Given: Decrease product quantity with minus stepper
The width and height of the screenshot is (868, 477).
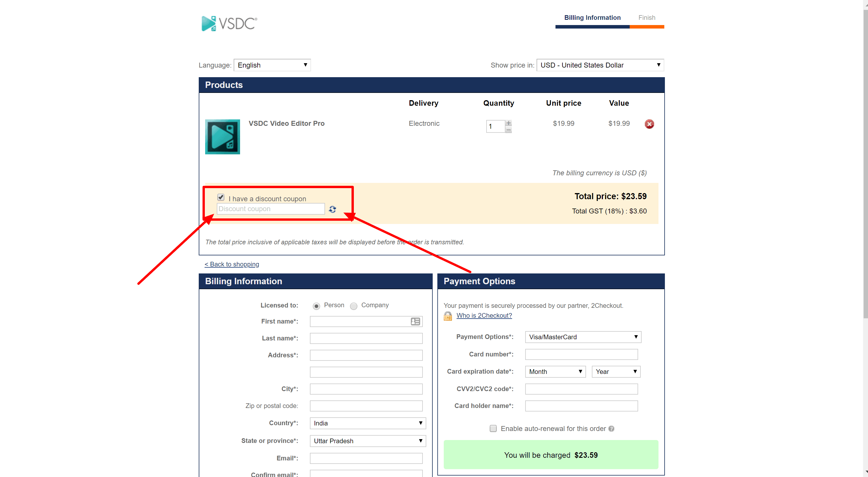Looking at the screenshot, I should pos(508,130).
